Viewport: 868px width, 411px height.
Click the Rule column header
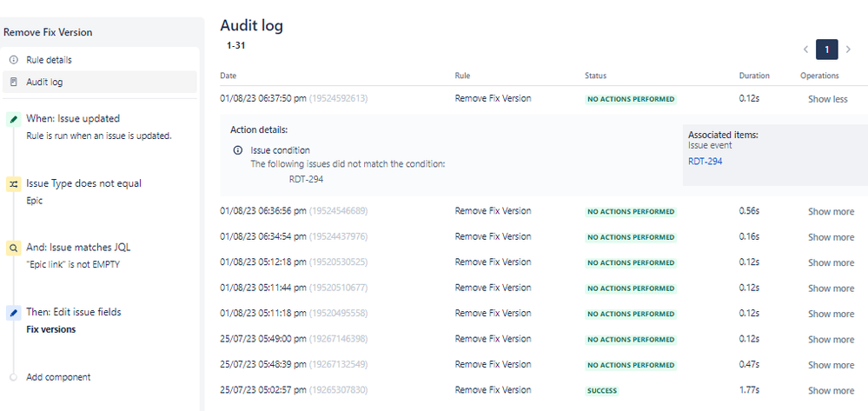(x=462, y=76)
